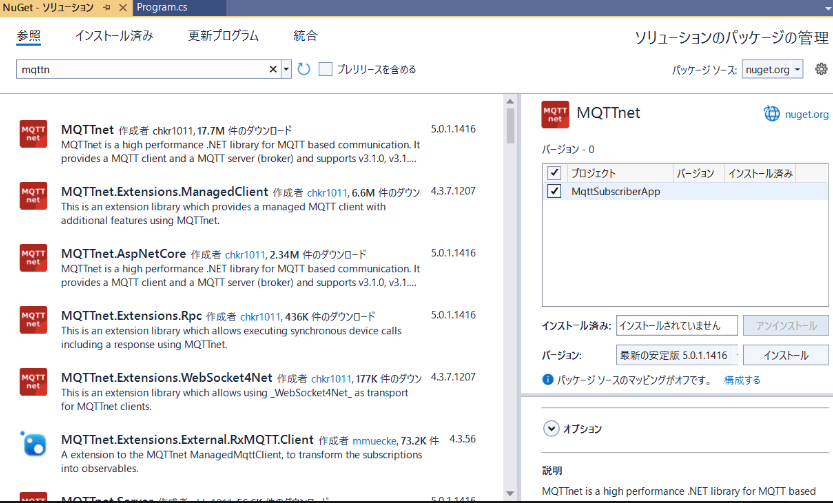This screenshot has height=503, width=833.
Task: Click RxMQTT.Client package blue icon
Action: [x=33, y=444]
